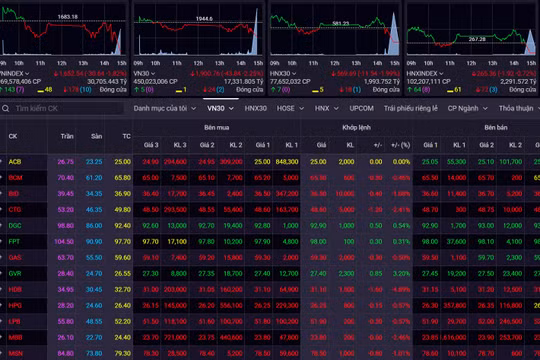Click ACB bid volume 848,300
Image resolution: width=540 pixels, height=360 pixels.
tap(287, 162)
